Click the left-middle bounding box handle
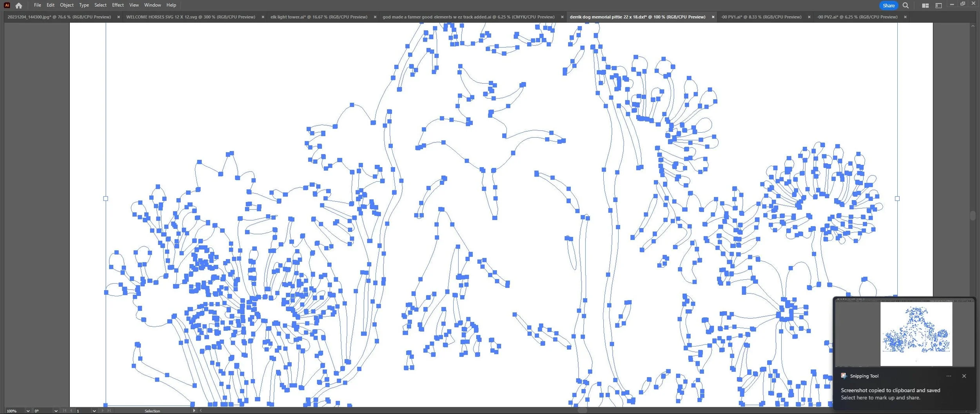980x414 pixels. (105, 199)
